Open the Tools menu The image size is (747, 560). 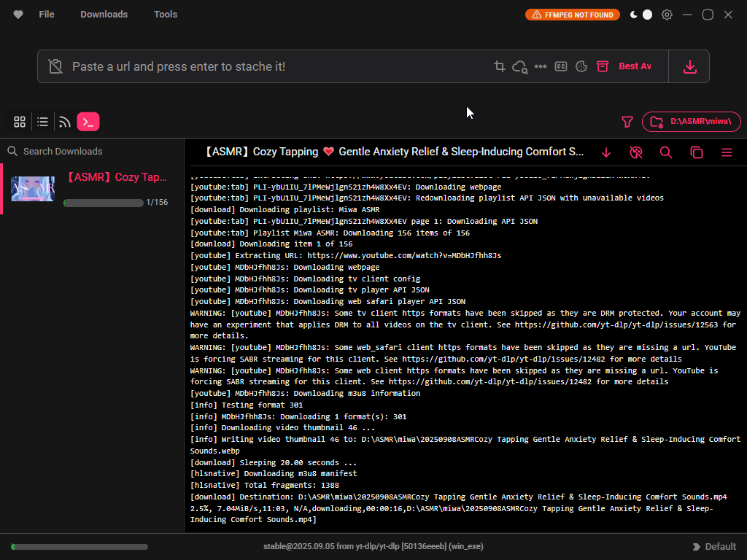pyautogui.click(x=166, y=15)
